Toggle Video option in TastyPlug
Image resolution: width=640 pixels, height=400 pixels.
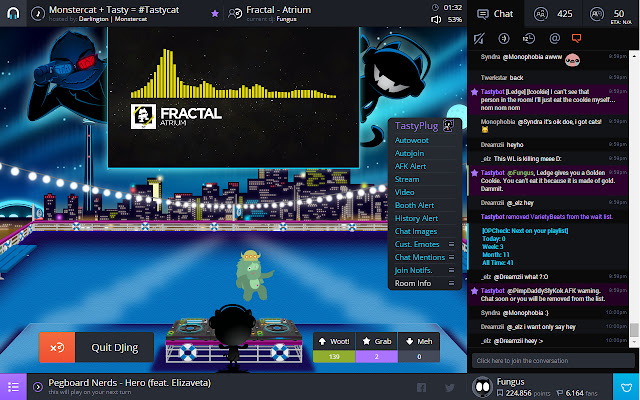(404, 192)
